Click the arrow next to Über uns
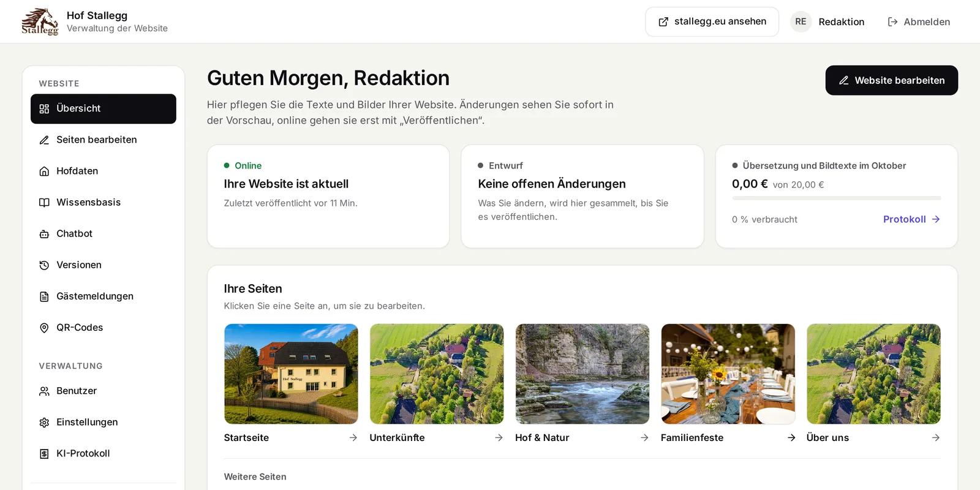Viewport: 980px width, 490px height. [936, 437]
